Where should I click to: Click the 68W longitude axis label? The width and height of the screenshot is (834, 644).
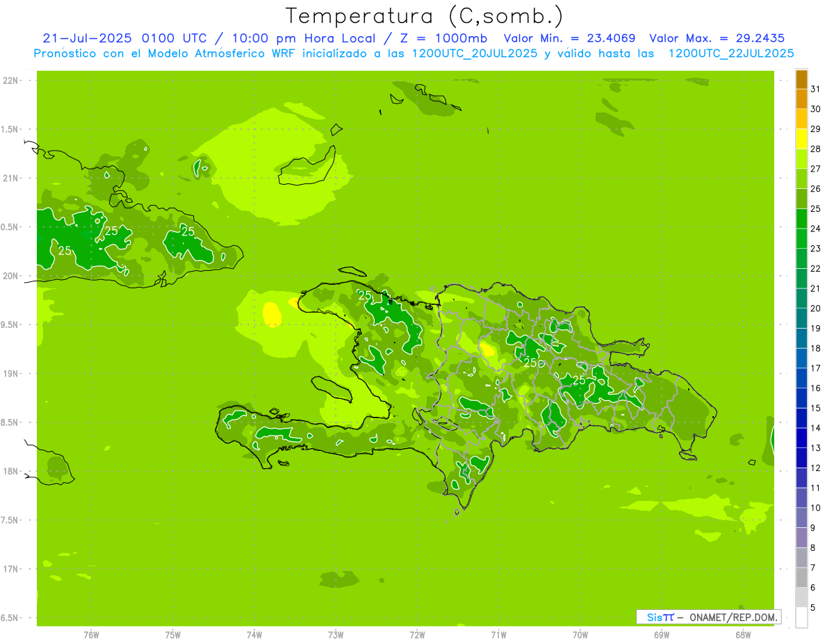(x=743, y=634)
